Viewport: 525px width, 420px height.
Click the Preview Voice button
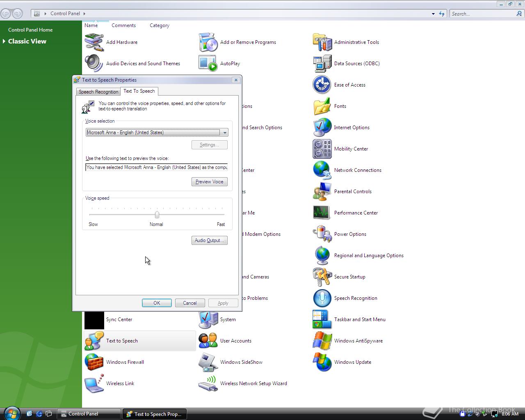[210, 182]
